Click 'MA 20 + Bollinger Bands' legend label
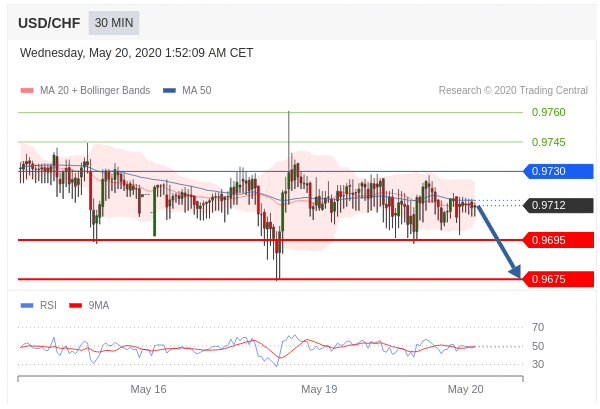 (95, 90)
